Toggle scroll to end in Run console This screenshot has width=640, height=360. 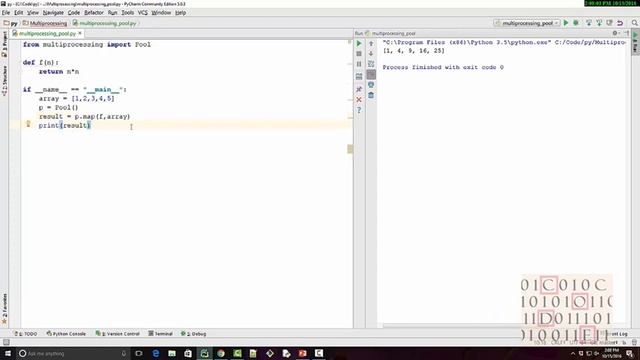[x=371, y=74]
